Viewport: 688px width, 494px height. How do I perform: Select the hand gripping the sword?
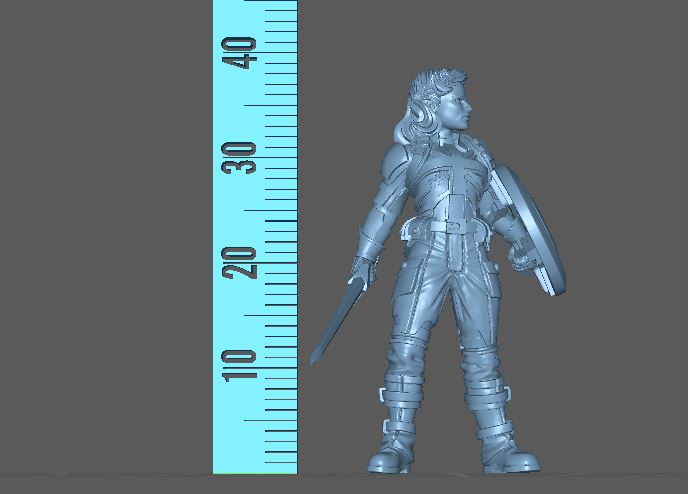click(363, 268)
